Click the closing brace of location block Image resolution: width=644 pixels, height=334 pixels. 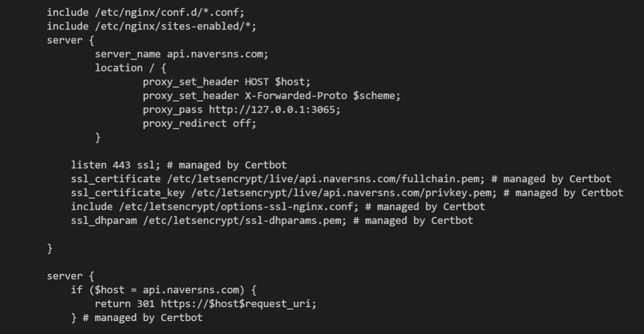point(98,137)
